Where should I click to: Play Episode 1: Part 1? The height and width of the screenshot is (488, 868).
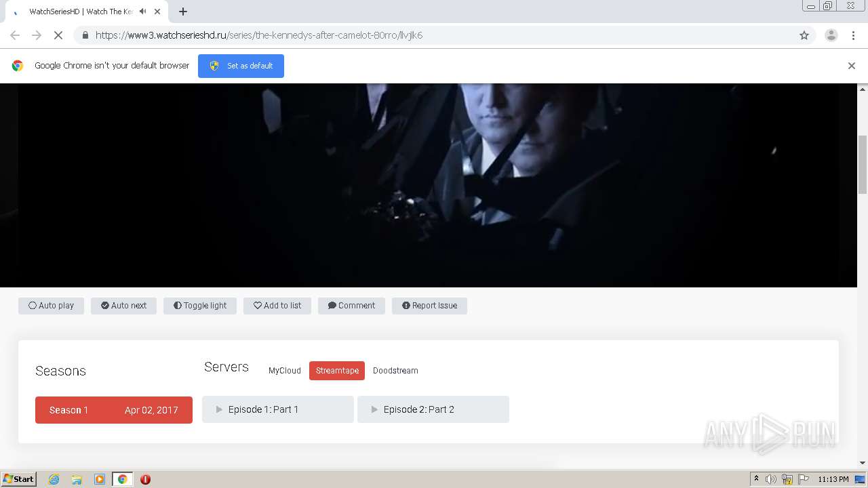[x=278, y=409]
